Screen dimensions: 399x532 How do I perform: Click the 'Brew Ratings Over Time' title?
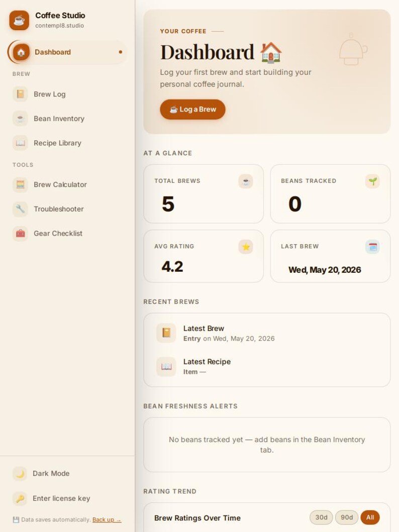pos(197,518)
